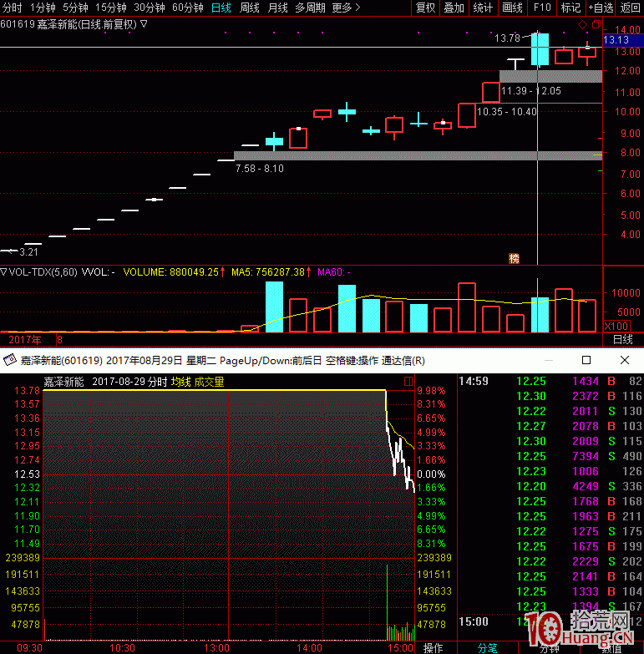Image resolution: width=644 pixels, height=654 pixels.
Task: Click the restore-panel icon in chart corner
Action: (596, 24)
